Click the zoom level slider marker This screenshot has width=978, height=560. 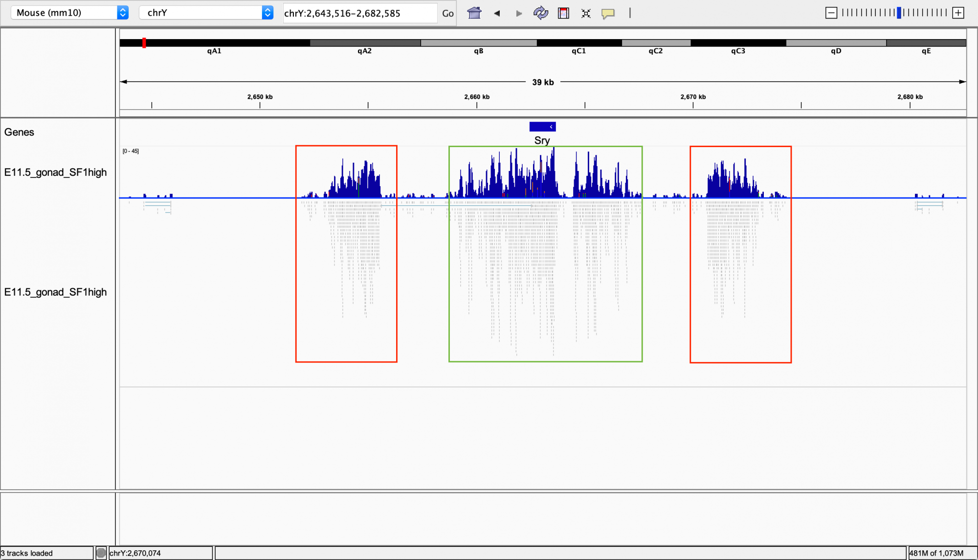pos(899,13)
